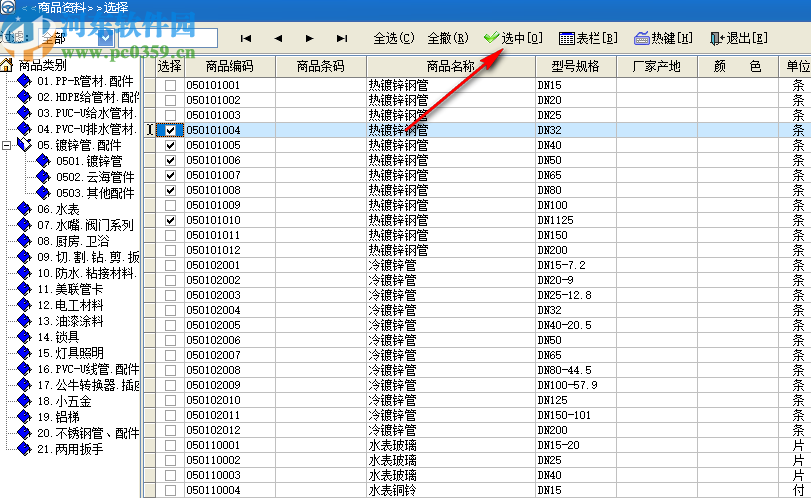This screenshot has width=811, height=498.
Task: Click diamond icon of 0503.其他配件
Action: pyautogui.click(x=43, y=193)
